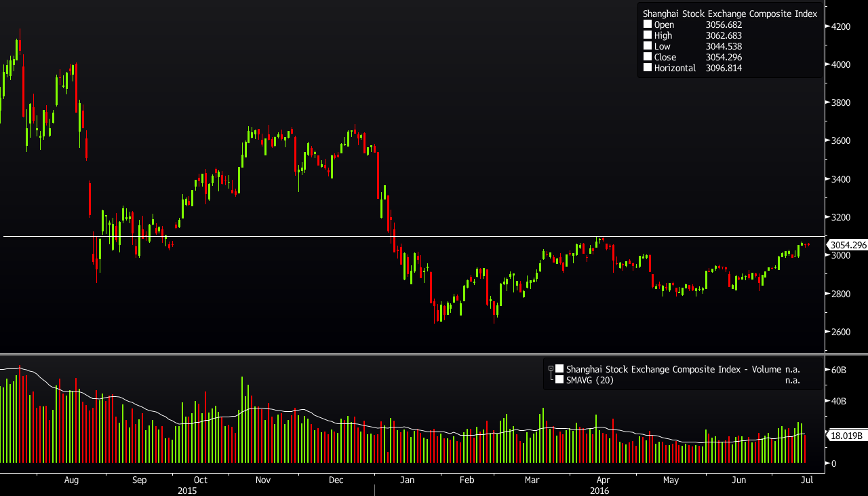868x496 pixels.
Task: Click the Close value 3054.296 in legend
Action: 724,57
